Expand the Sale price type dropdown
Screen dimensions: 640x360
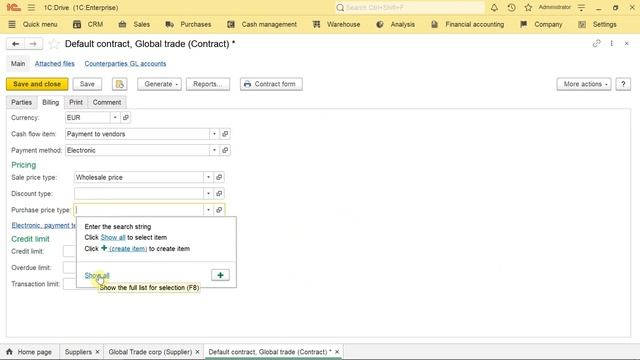click(208, 177)
